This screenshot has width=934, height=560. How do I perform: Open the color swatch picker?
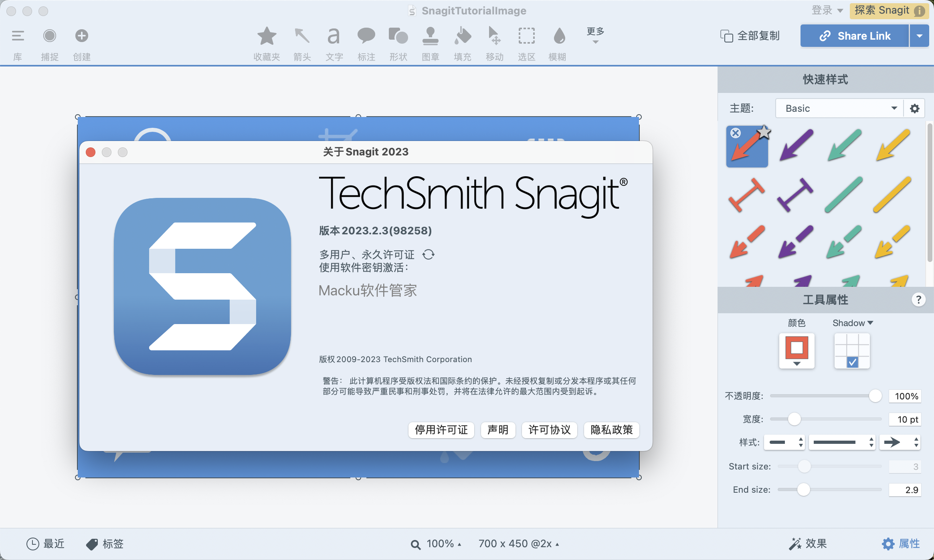[x=797, y=351]
